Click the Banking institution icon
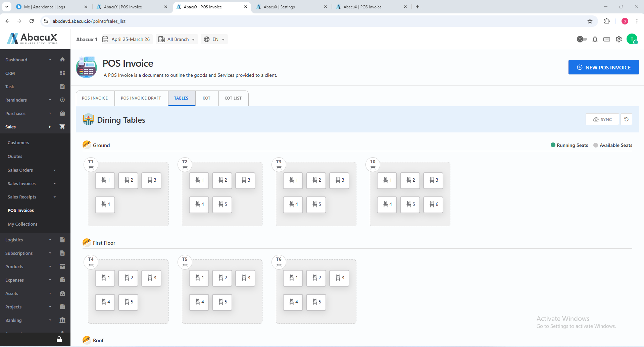 click(x=62, y=320)
